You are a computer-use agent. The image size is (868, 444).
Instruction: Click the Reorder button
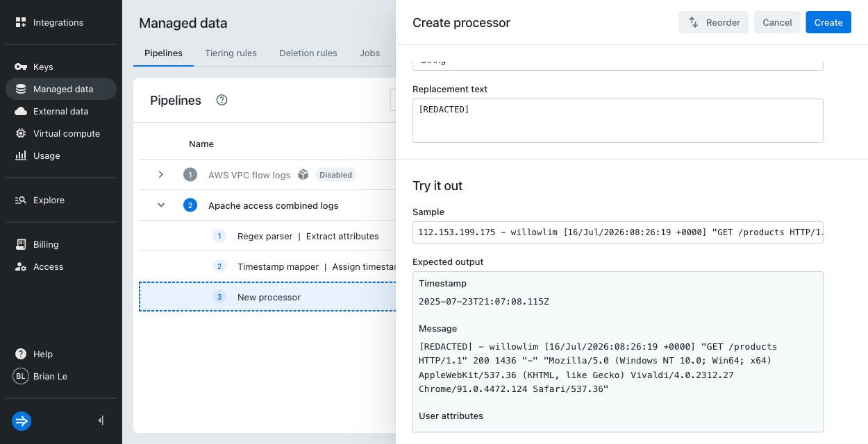pos(714,22)
